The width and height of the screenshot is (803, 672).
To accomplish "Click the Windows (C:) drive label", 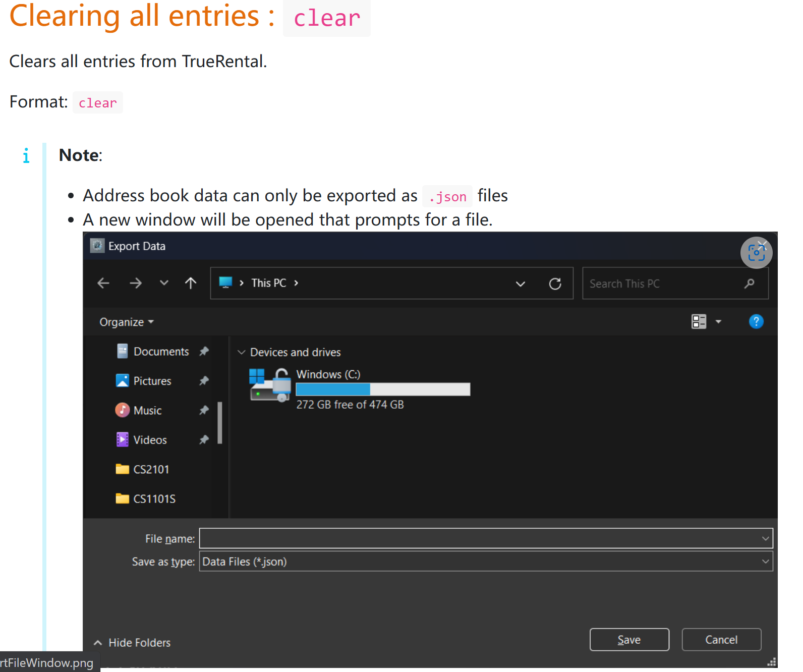I will (x=328, y=374).
